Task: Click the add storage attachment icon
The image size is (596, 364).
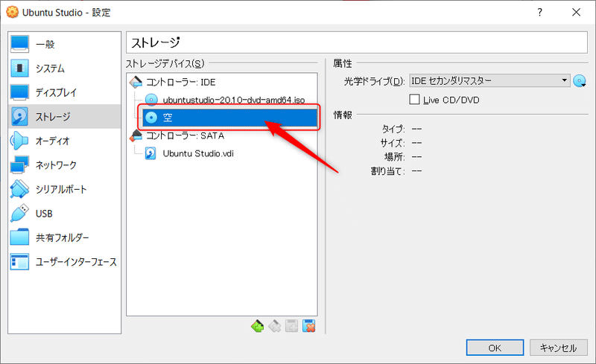Action: pos(291,326)
